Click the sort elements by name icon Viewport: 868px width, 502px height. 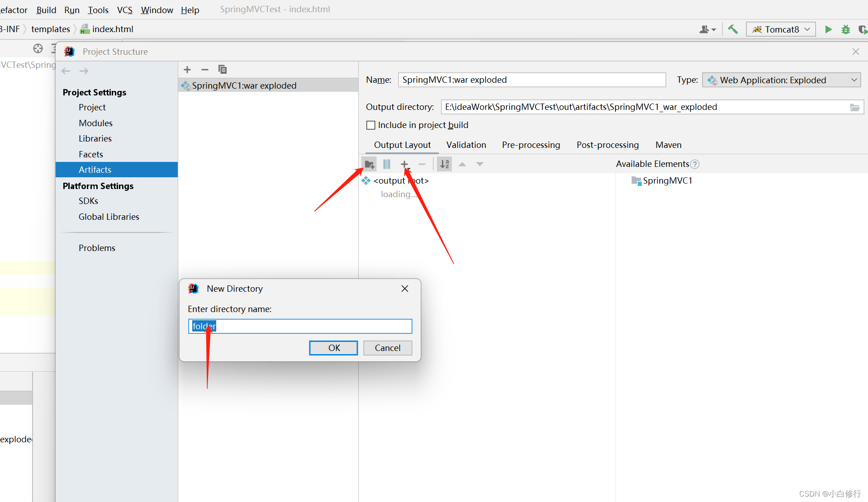(445, 164)
